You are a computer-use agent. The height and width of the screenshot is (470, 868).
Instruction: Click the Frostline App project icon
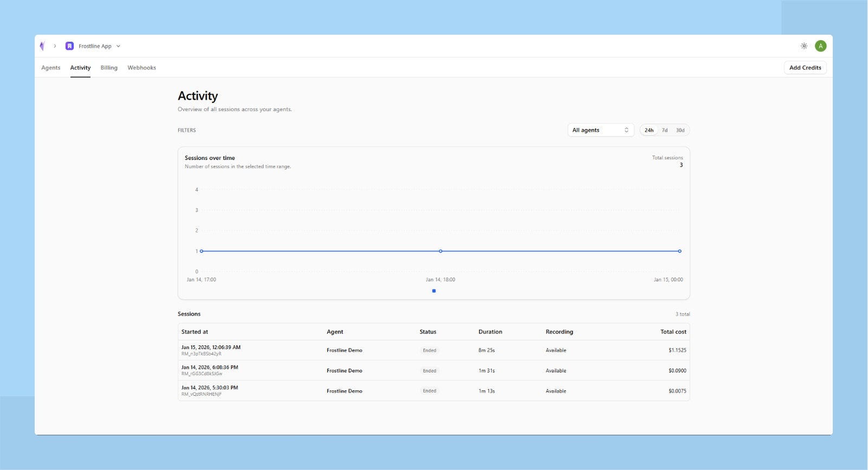pyautogui.click(x=69, y=46)
